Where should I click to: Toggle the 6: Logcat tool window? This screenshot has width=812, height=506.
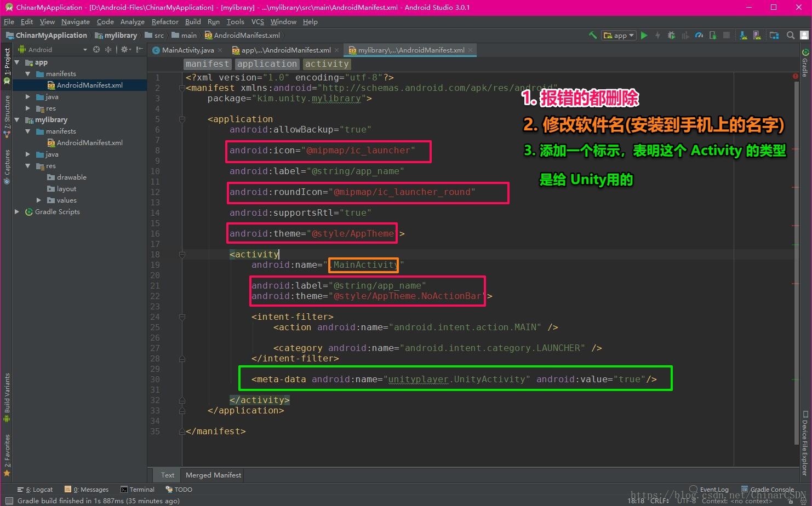click(x=35, y=490)
